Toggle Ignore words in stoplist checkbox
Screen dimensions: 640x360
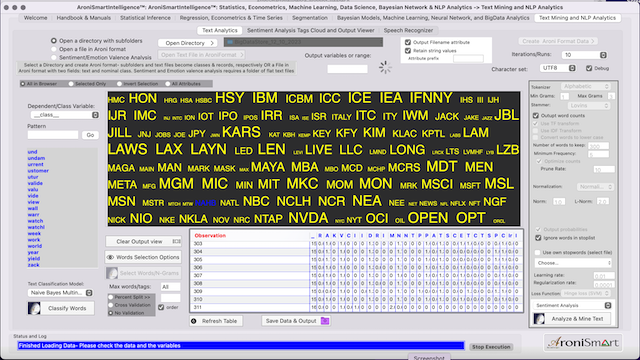[538, 238]
